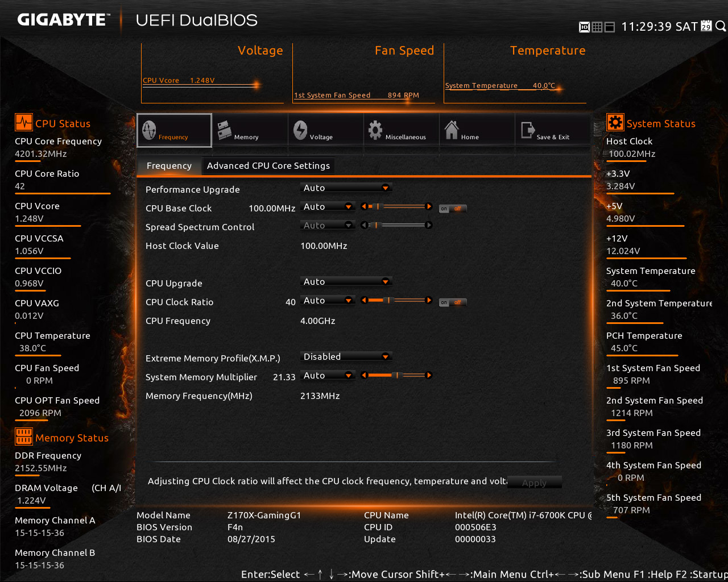Click the CPU Base Clock slider handle
Viewport: 728px width, 582px height.
(377, 206)
